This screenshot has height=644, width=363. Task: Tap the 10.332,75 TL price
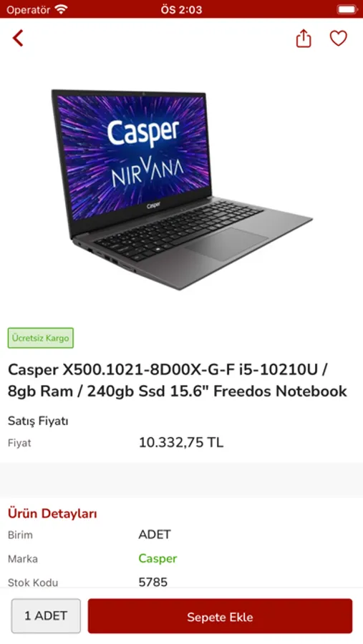(181, 443)
